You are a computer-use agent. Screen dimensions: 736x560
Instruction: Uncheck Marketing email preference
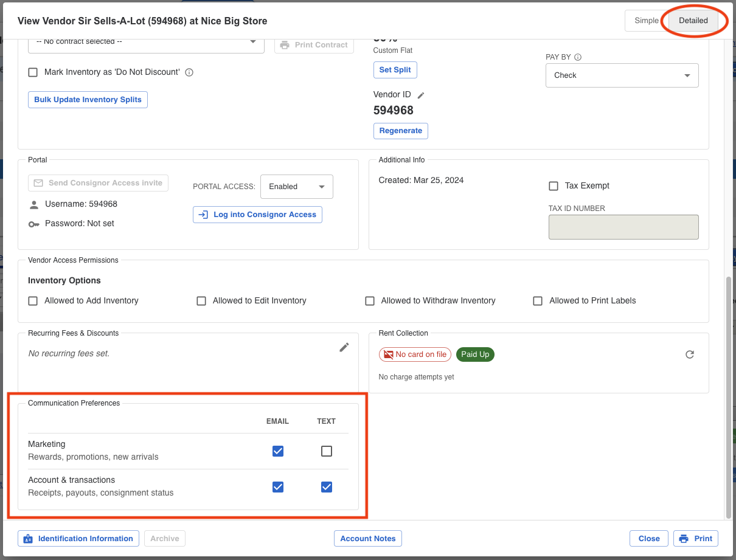pos(278,451)
